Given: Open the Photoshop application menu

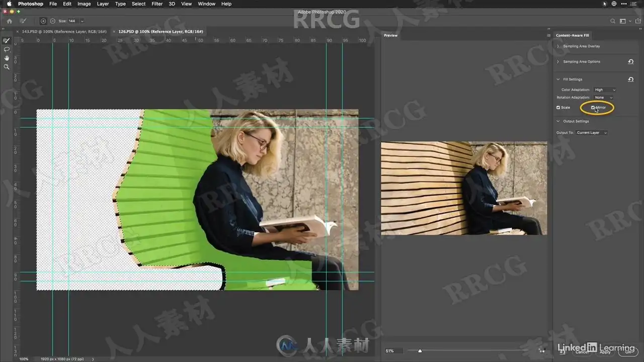Looking at the screenshot, I should click(31, 4).
